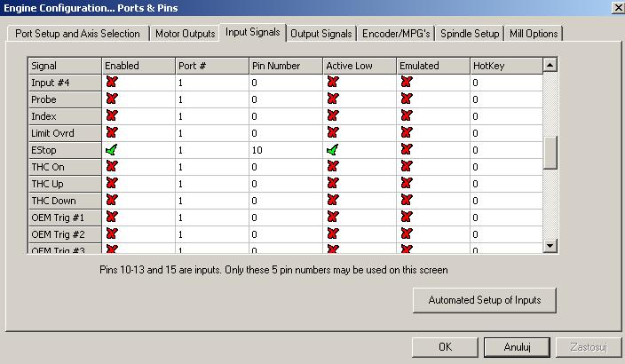Select HotKey cell for OEM Trig #2
Viewport: 625px width, 364px height.
507,234
